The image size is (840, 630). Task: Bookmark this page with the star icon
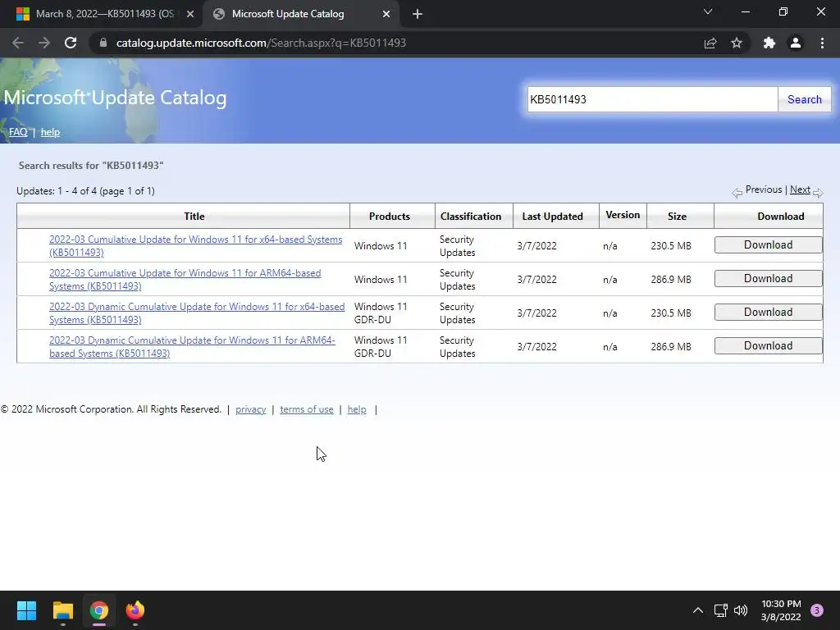[737, 43]
